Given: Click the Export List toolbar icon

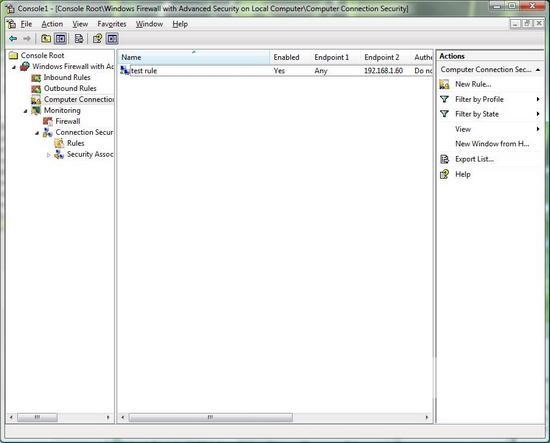Looking at the screenshot, I should pyautogui.click(x=79, y=39).
